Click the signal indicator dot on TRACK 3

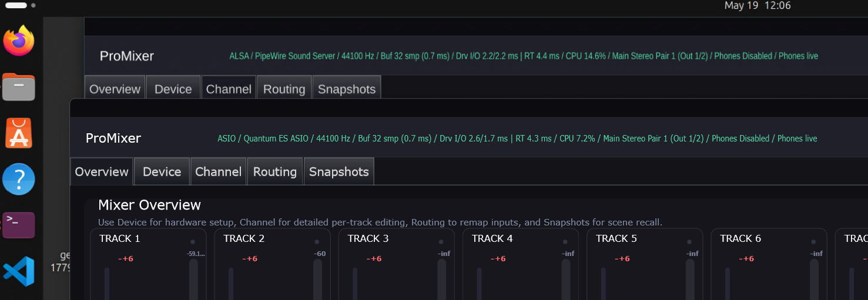[x=441, y=242]
